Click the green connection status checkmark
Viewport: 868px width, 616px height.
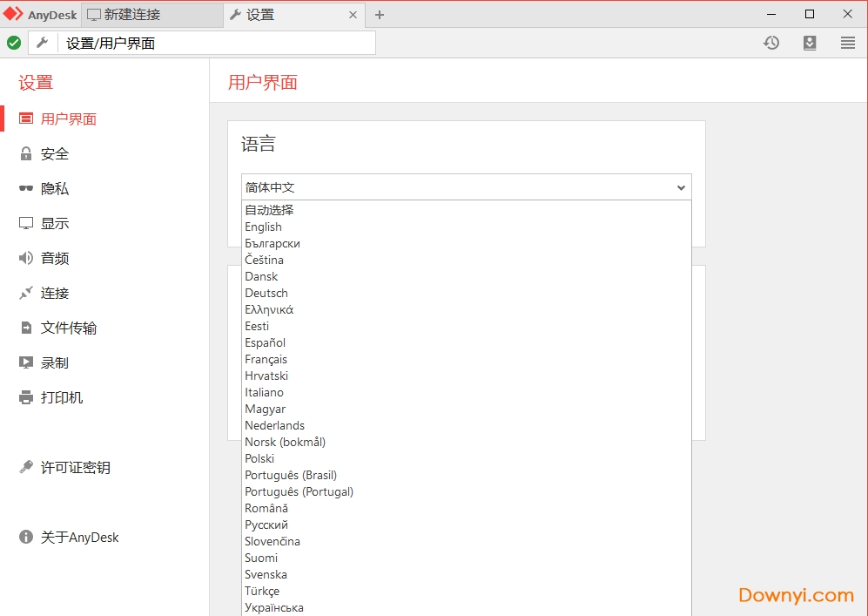tap(14, 42)
